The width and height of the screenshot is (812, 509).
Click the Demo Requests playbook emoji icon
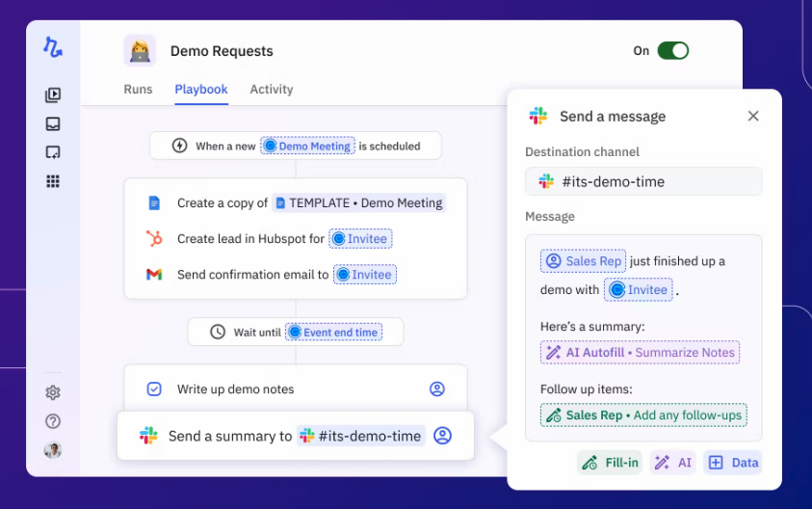coord(140,51)
